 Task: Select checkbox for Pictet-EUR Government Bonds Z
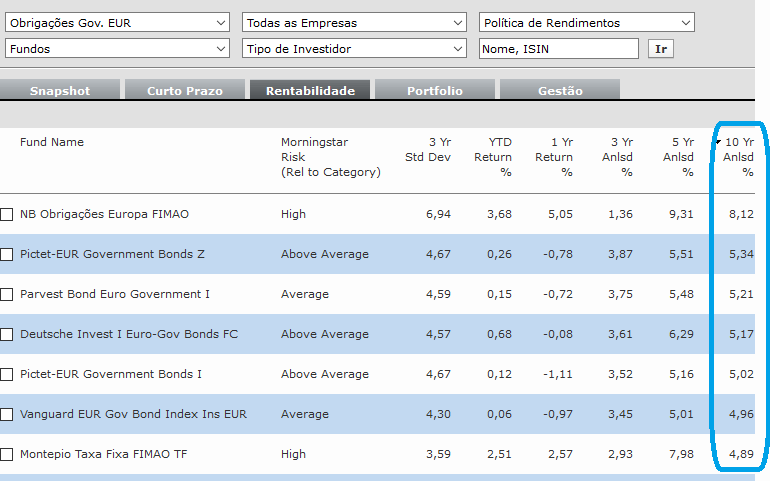click(7, 255)
